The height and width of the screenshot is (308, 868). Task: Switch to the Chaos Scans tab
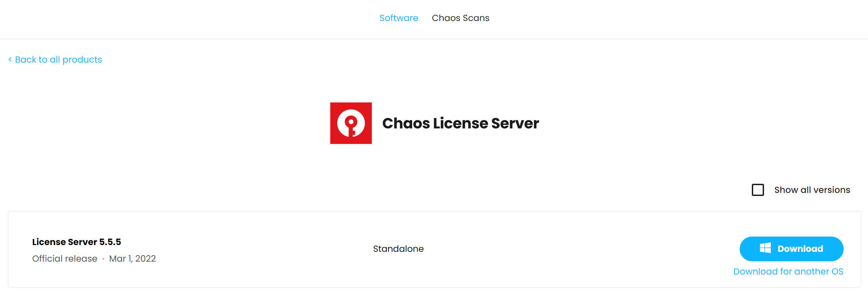[460, 18]
